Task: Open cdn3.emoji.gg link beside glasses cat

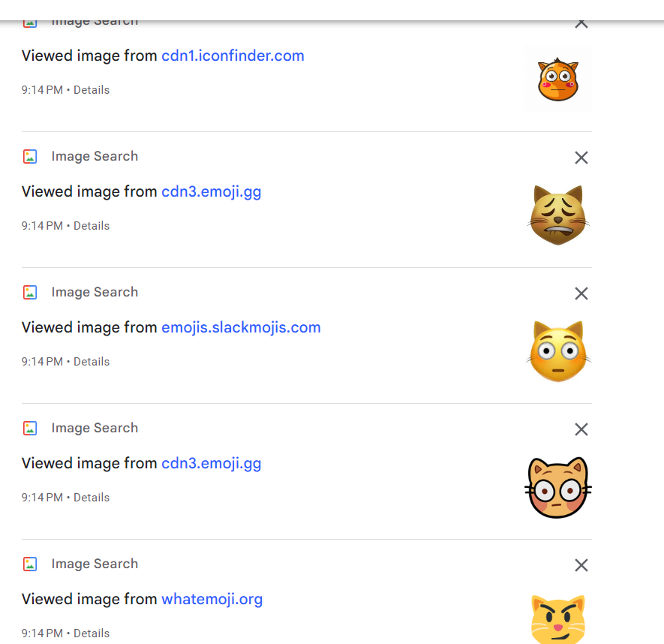Action: [211, 463]
